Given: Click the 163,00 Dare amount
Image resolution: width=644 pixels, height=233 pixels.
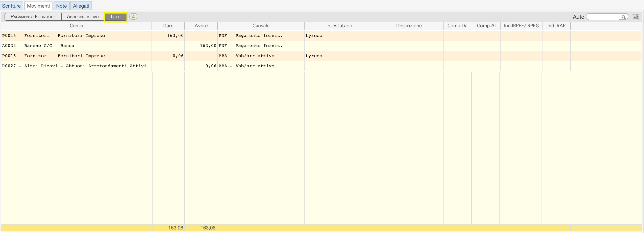Looking at the screenshot, I should click(175, 36).
